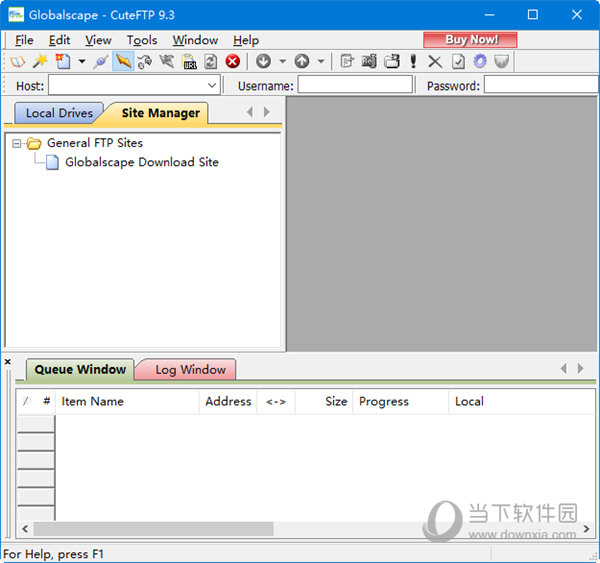Open the Help menu
The width and height of the screenshot is (600, 563).
246,40
